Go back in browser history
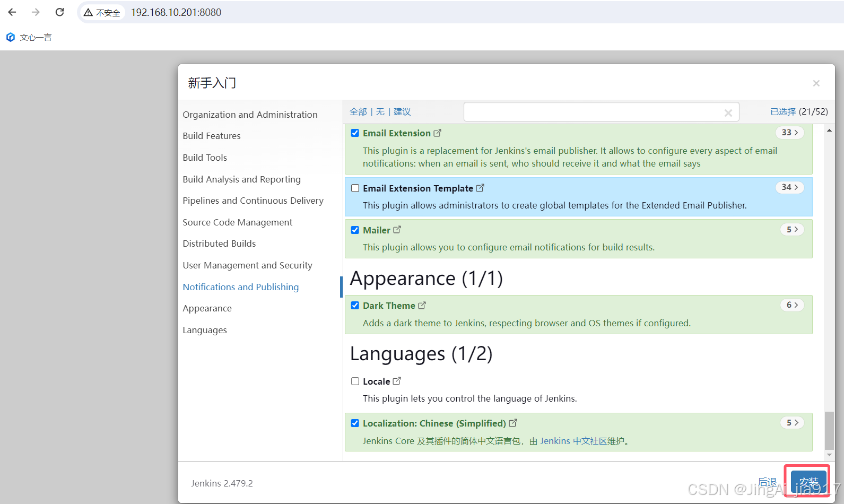This screenshot has width=844, height=504. click(x=12, y=12)
